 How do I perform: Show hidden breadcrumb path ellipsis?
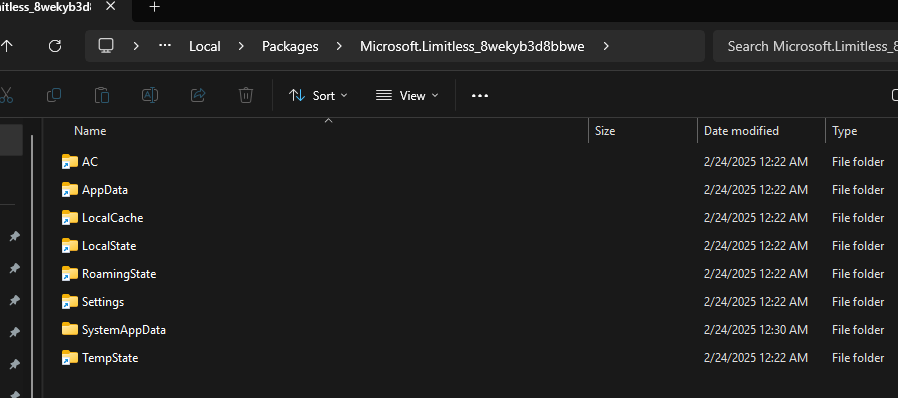(165, 46)
